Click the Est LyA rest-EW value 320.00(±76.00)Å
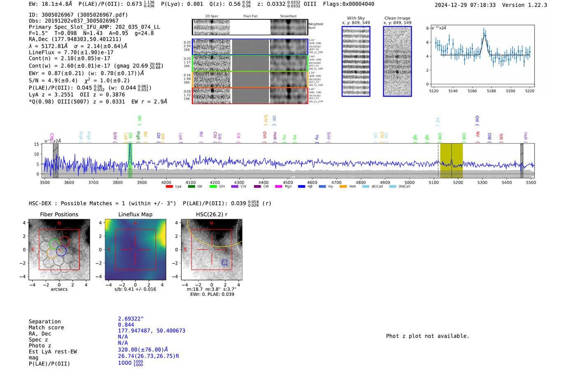This screenshot has height=392, width=576. coord(143,350)
